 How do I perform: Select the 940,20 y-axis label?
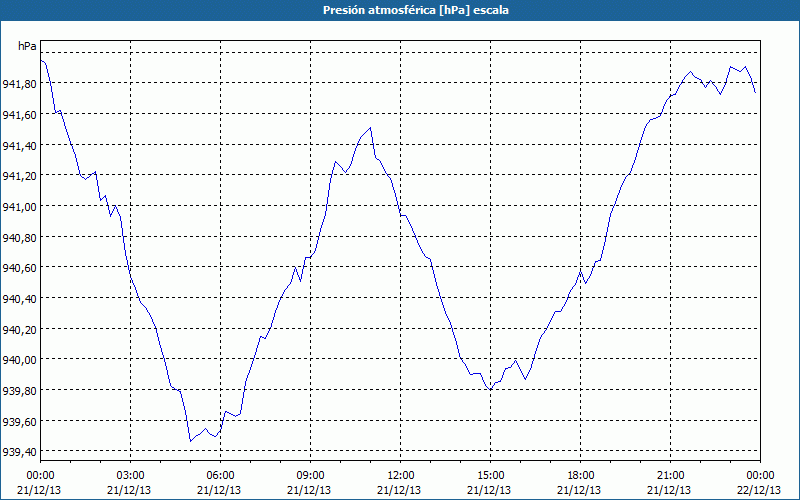pyautogui.click(x=19, y=330)
